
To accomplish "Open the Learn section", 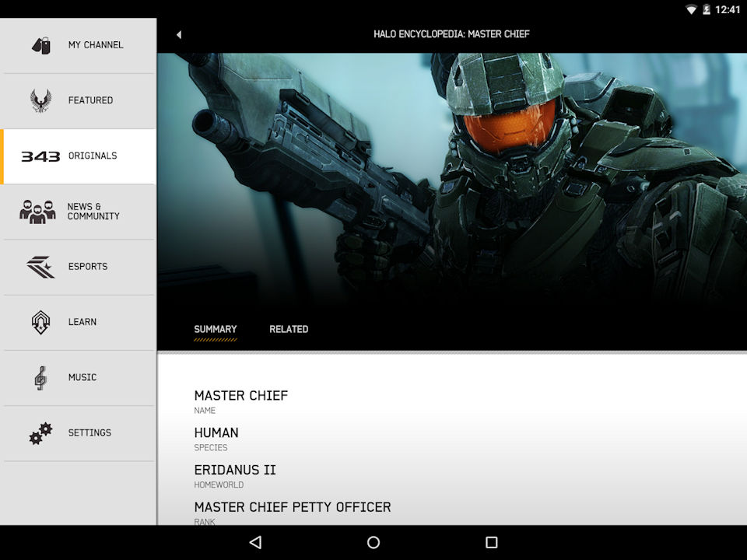I will point(78,322).
